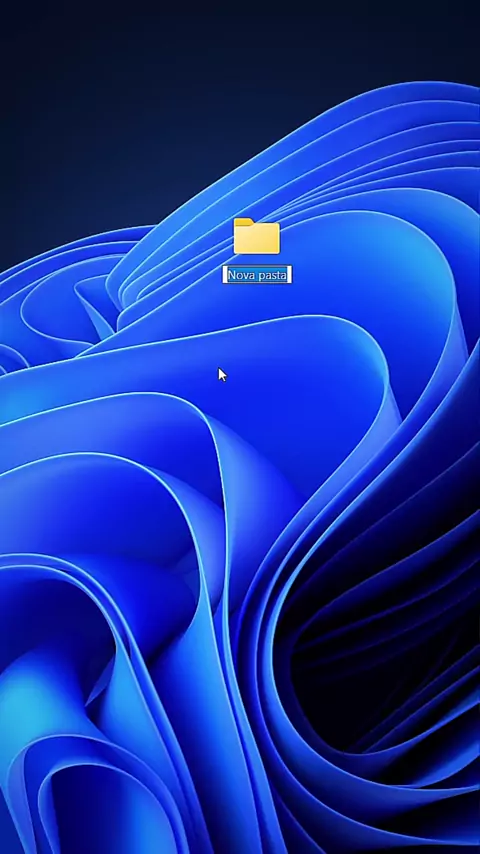
Task: Click before the N in Nova
Action: (227, 275)
